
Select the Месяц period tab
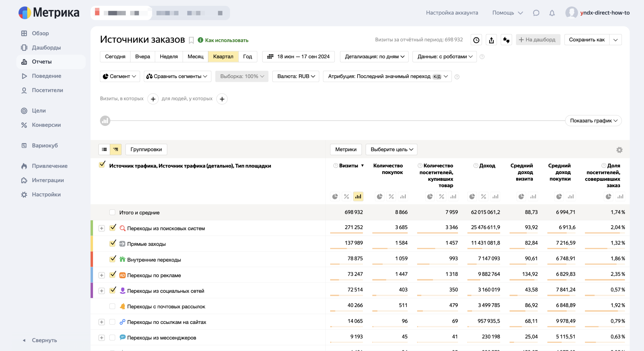click(x=195, y=56)
